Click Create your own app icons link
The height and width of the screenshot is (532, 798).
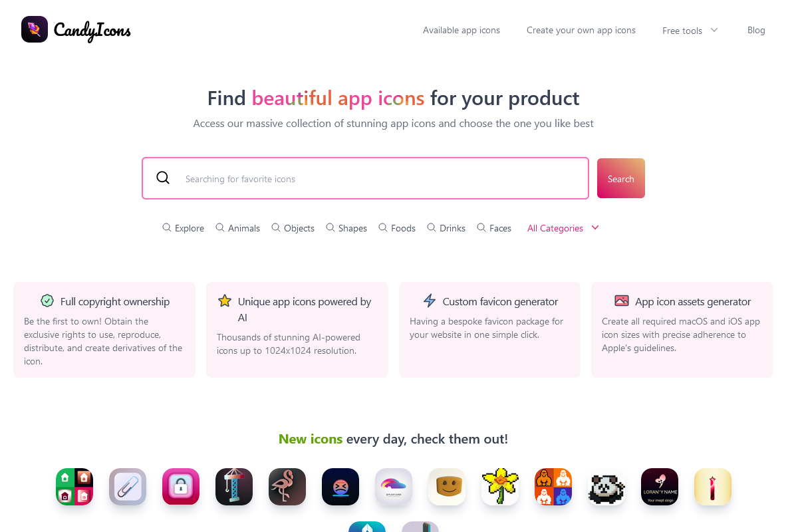click(581, 30)
